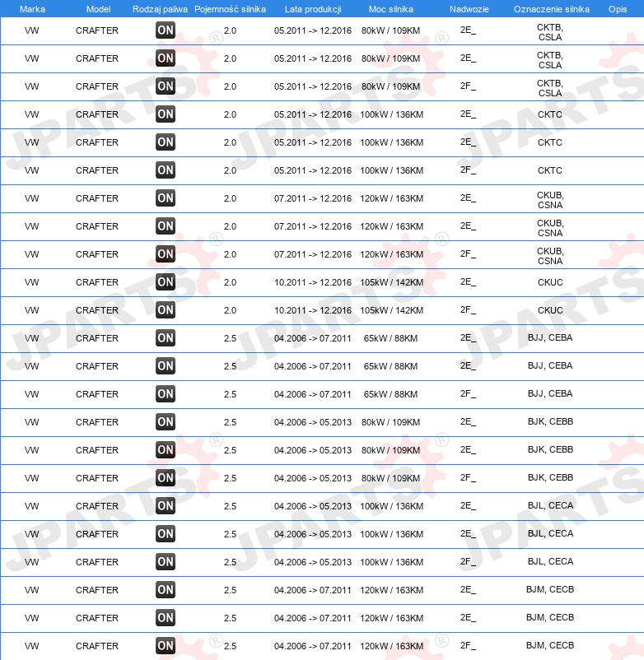Click the Oznaczenie silnika column header

pos(551,9)
